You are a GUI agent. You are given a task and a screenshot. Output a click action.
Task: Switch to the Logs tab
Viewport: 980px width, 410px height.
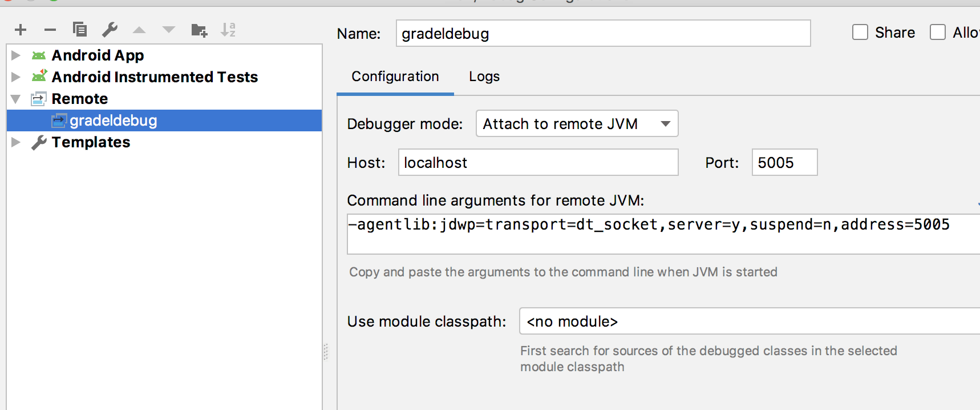[484, 77]
